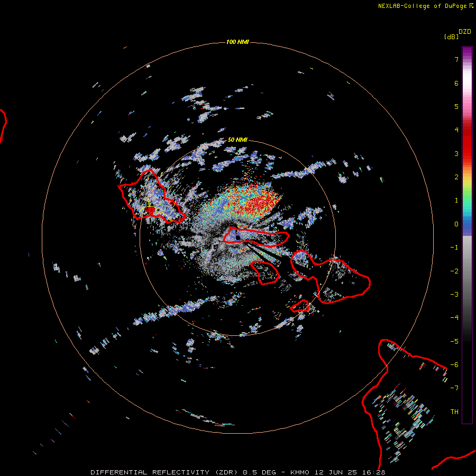The height and width of the screenshot is (476, 476).
Task: Click the -7 scale value
Action: (454, 388)
